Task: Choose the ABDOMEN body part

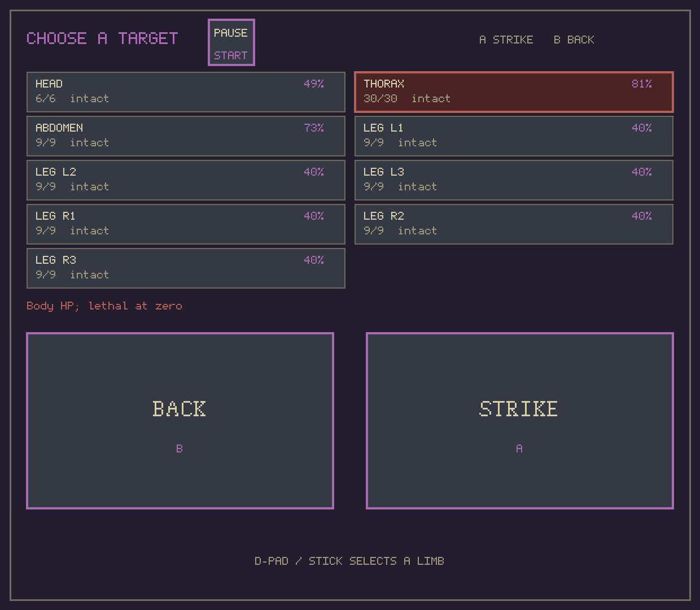Action: tap(186, 136)
